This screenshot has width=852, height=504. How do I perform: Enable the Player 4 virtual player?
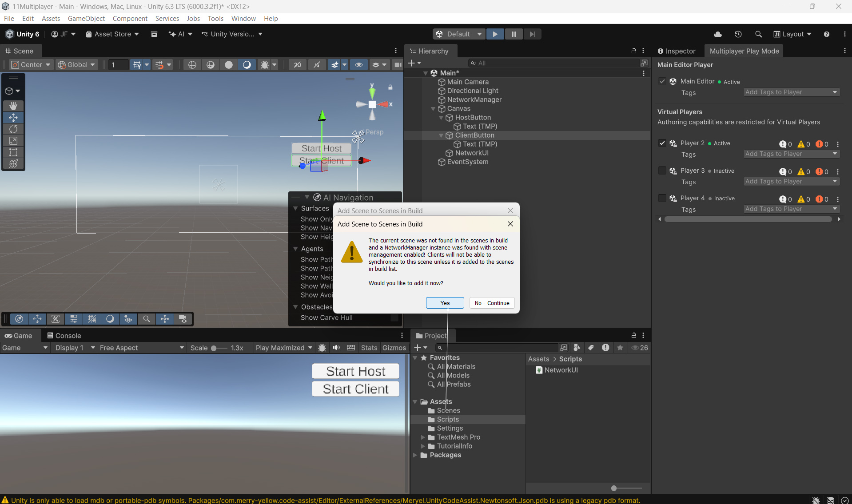[x=662, y=198]
